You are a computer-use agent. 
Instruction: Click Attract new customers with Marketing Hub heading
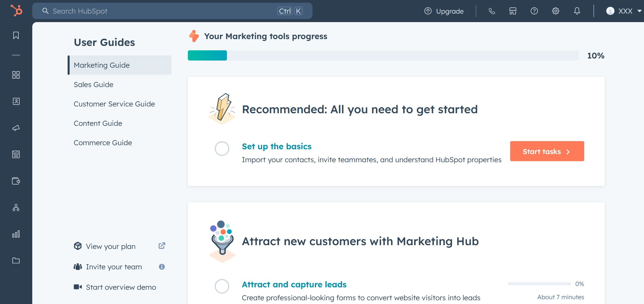point(360,241)
